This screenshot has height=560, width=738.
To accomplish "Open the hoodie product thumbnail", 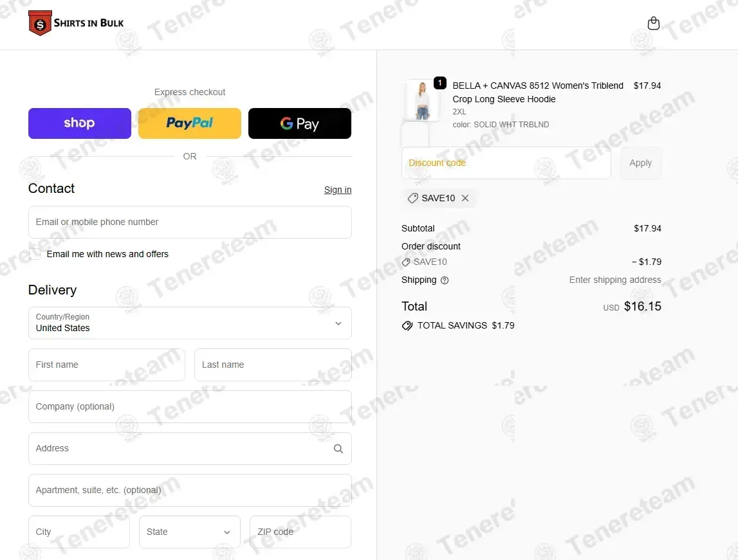I will 421,100.
